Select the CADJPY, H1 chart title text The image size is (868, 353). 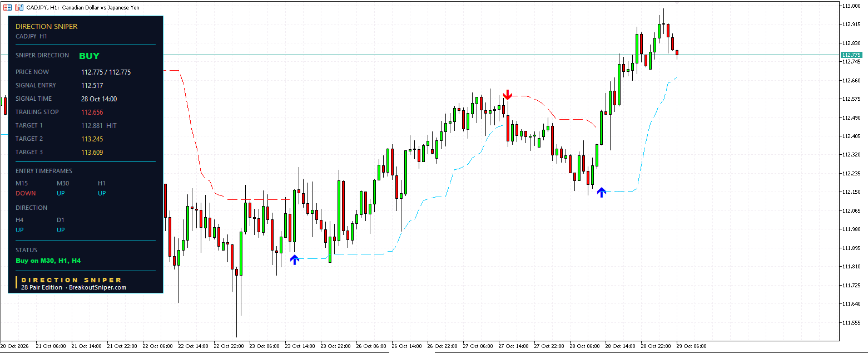83,8
